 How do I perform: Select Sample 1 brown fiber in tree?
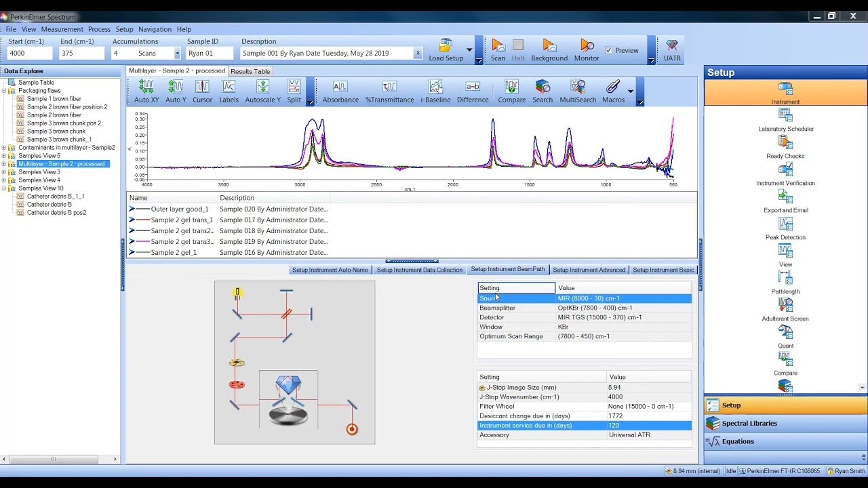pyautogui.click(x=54, y=99)
